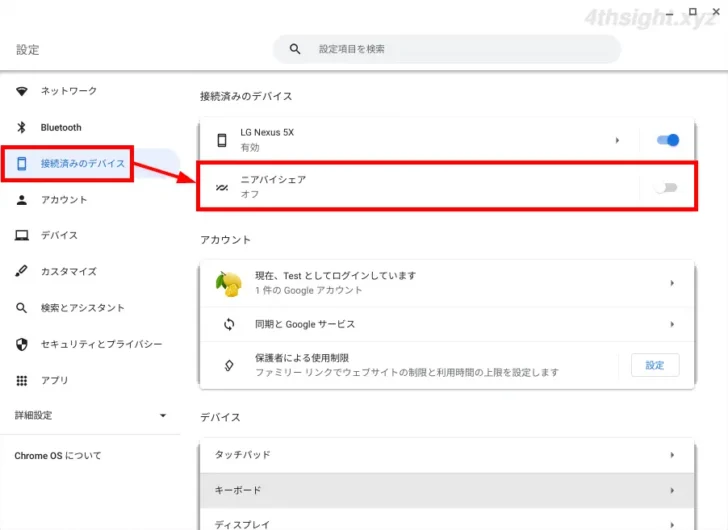This screenshot has width=728, height=530.
Task: Select 検索とアシスタント in the sidebar
Action: click(x=83, y=308)
